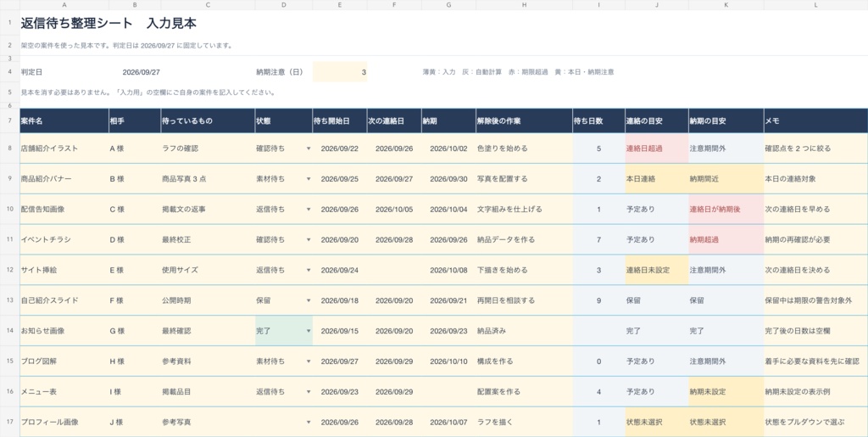
Task: Select the プロフィール画像 project cell
Action: pyautogui.click(x=64, y=422)
